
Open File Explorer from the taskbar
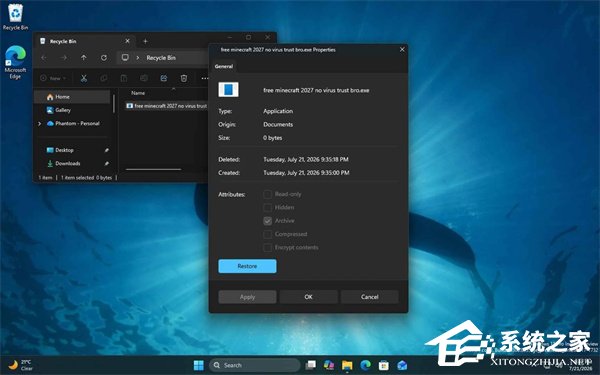click(x=347, y=365)
